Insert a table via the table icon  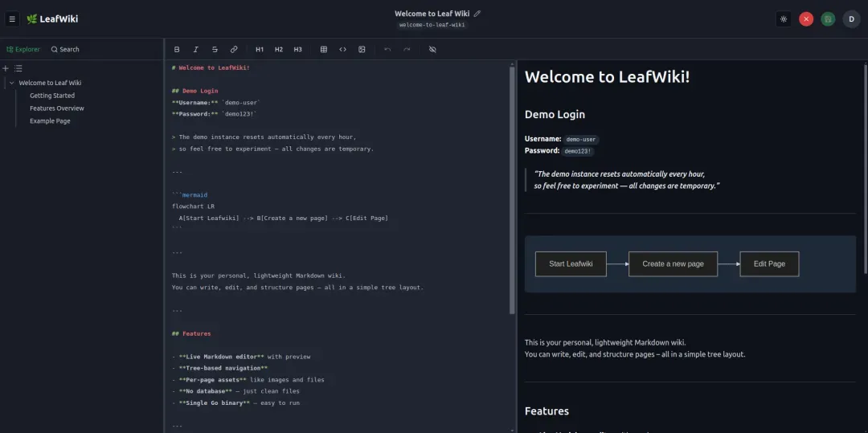pyautogui.click(x=324, y=49)
